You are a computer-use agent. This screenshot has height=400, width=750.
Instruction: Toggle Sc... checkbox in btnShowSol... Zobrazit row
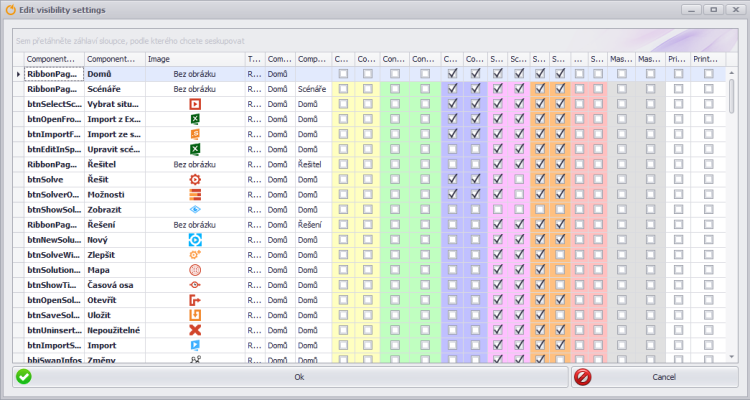coord(519,210)
